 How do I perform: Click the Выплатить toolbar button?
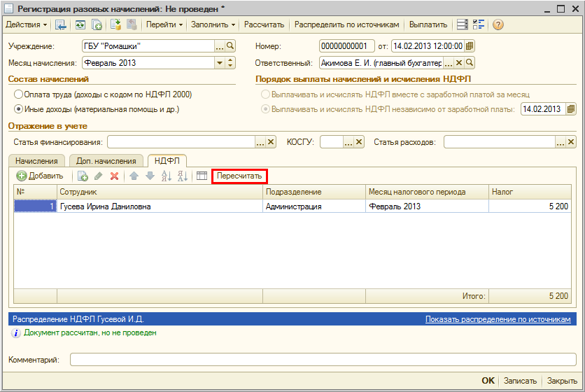pyautogui.click(x=428, y=25)
